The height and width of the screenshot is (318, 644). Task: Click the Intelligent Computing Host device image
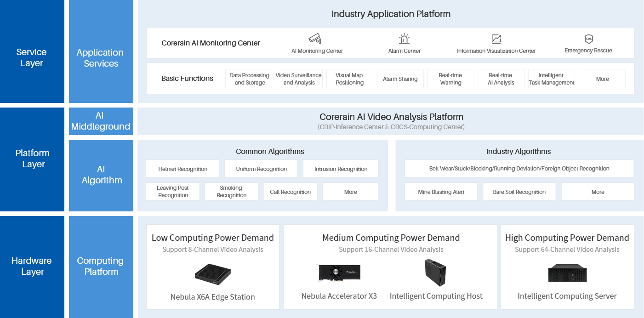(436, 273)
